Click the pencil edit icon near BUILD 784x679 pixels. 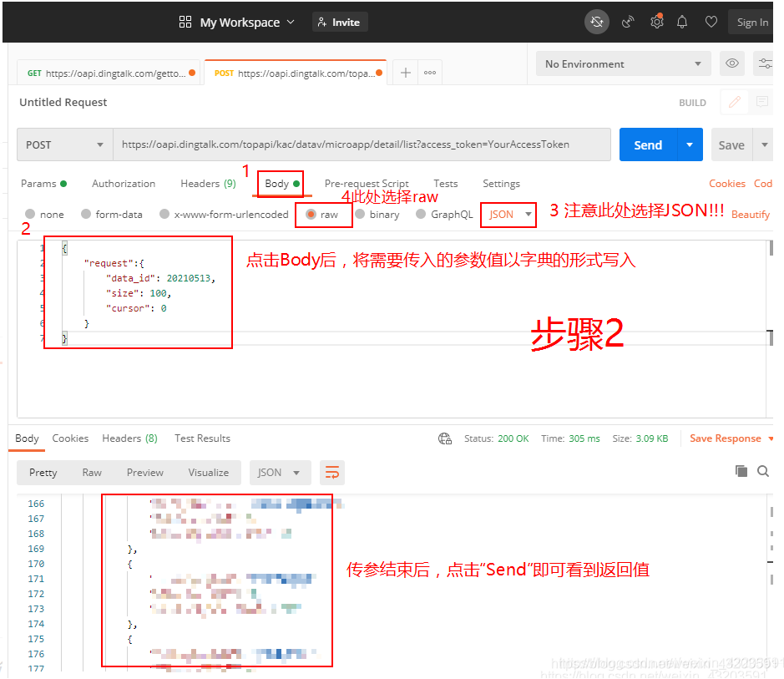(x=735, y=103)
